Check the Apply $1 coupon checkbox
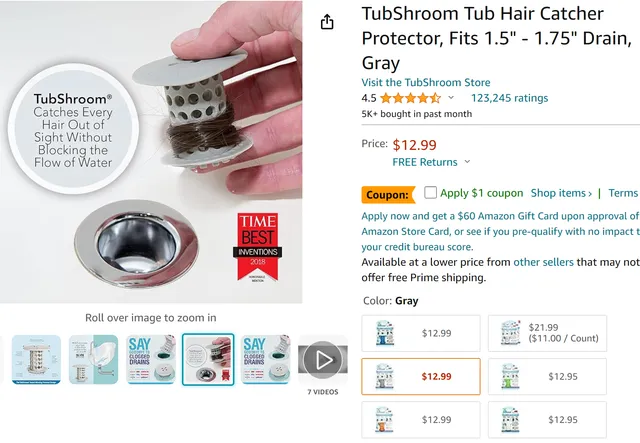Image resolution: width=640 pixels, height=443 pixels. [430, 192]
